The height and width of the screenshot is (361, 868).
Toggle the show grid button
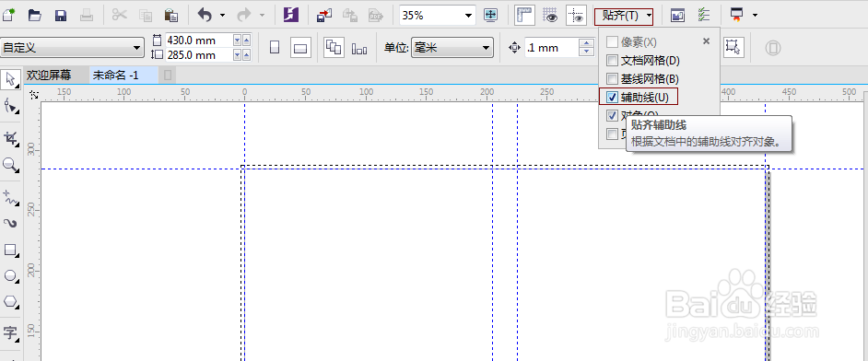tap(550, 15)
